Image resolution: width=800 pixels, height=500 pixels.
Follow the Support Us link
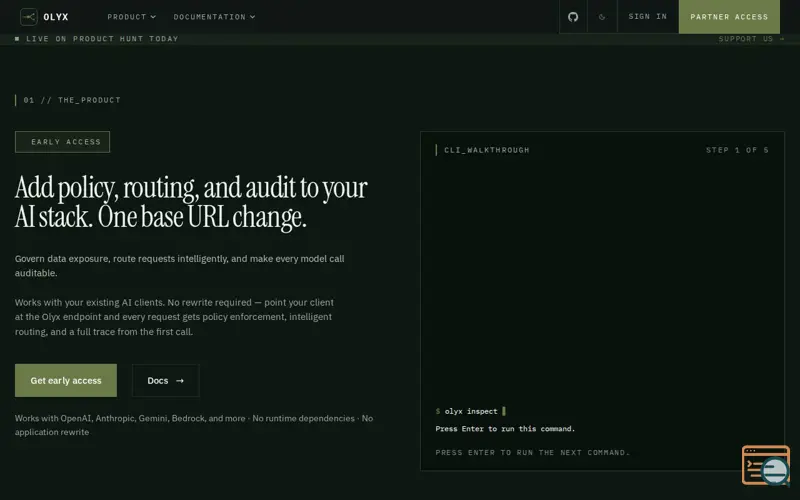tap(752, 39)
